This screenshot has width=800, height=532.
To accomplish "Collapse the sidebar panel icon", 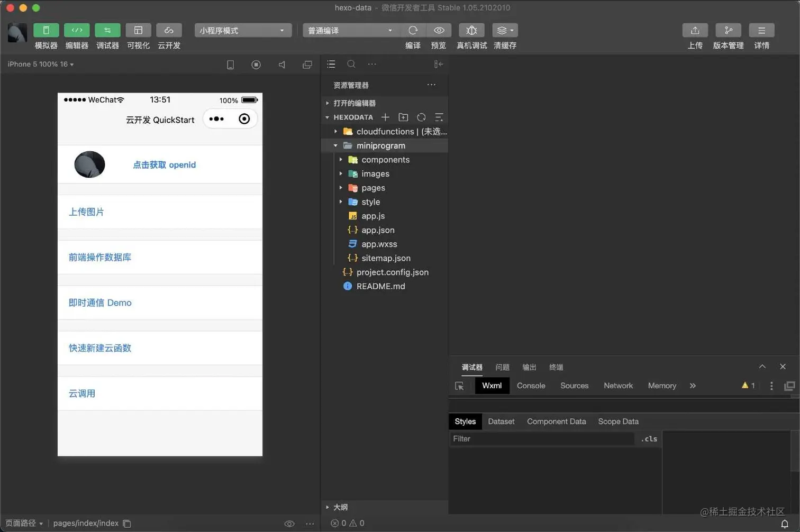I will point(439,64).
